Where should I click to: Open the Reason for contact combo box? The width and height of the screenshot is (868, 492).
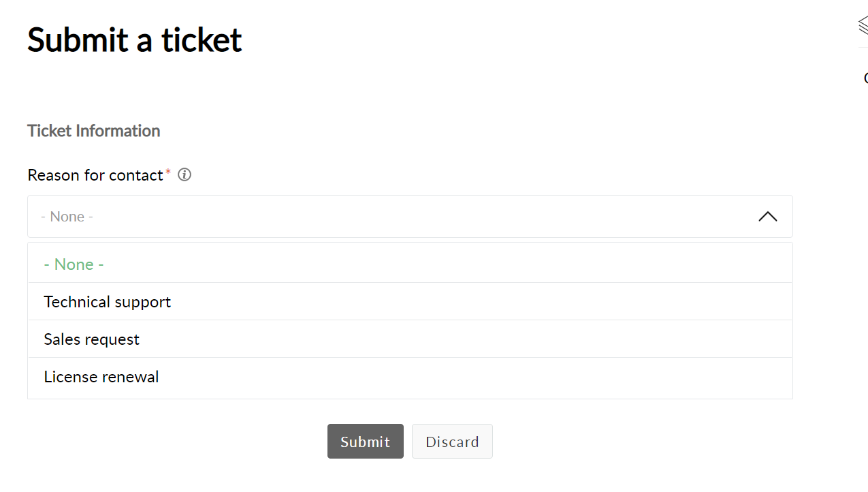[x=410, y=217]
